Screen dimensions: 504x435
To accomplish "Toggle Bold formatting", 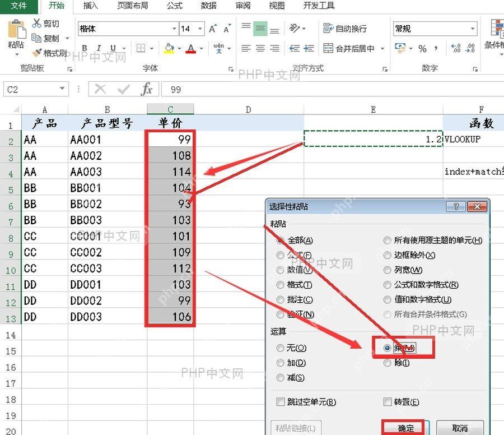I will (85, 48).
